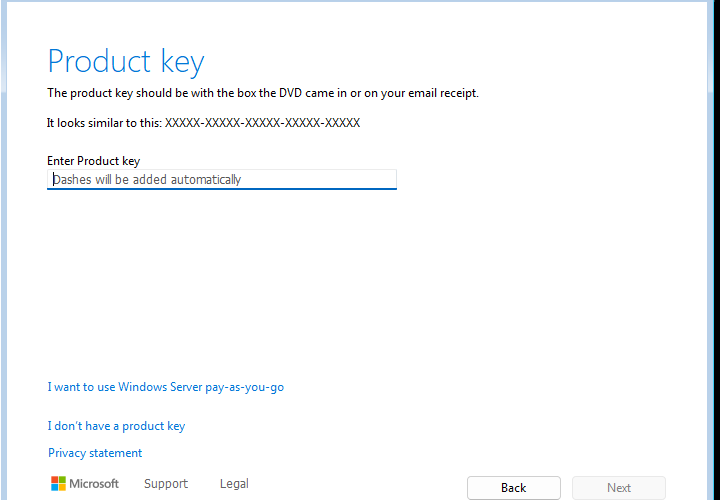This screenshot has height=500, width=720.
Task: Open the Privacy statement link
Action: click(95, 453)
